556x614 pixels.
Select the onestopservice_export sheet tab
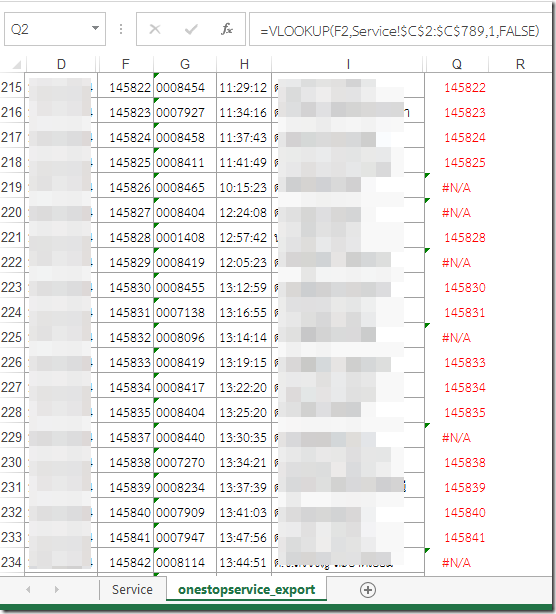[247, 590]
